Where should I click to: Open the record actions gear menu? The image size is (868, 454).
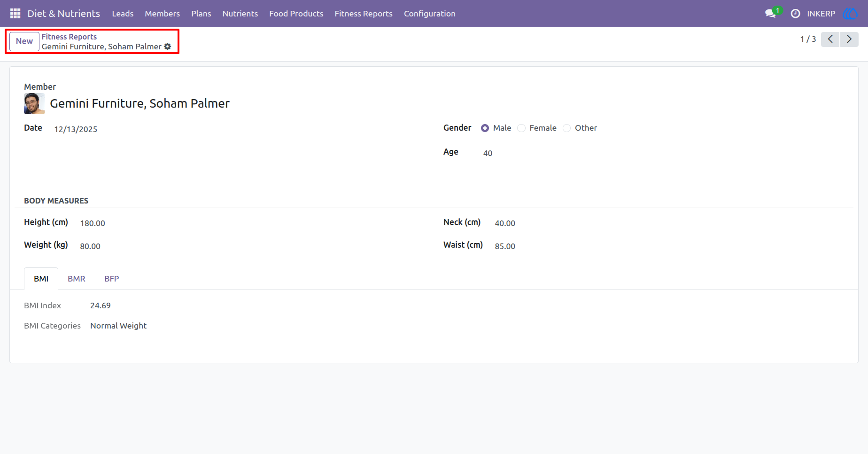(x=168, y=47)
